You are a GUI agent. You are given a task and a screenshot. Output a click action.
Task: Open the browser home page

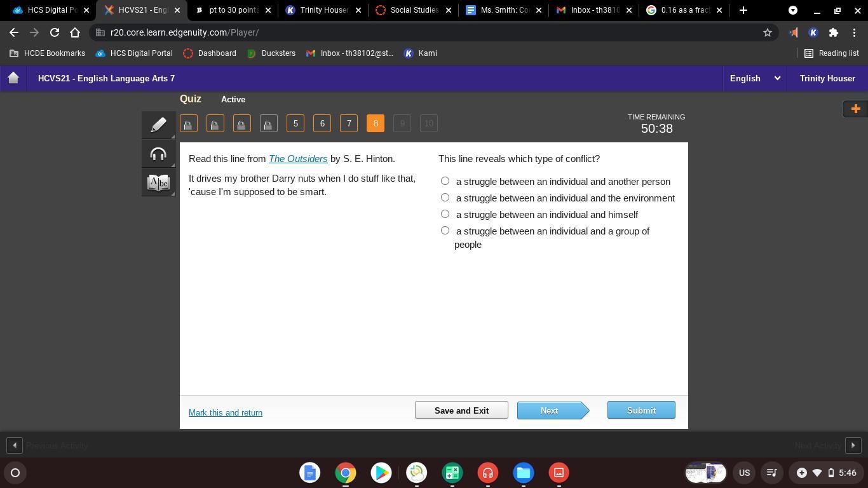coord(75,32)
